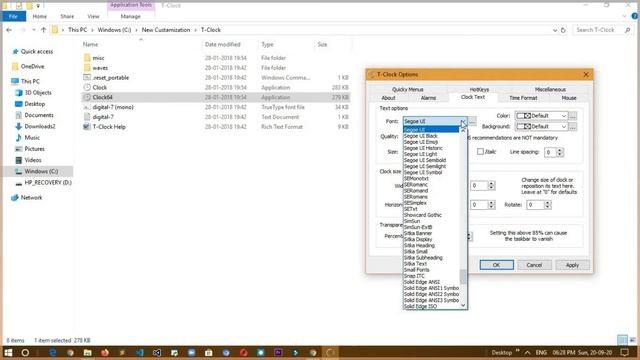Switch to the Time Format tab
The height and width of the screenshot is (360, 640).
(523, 98)
